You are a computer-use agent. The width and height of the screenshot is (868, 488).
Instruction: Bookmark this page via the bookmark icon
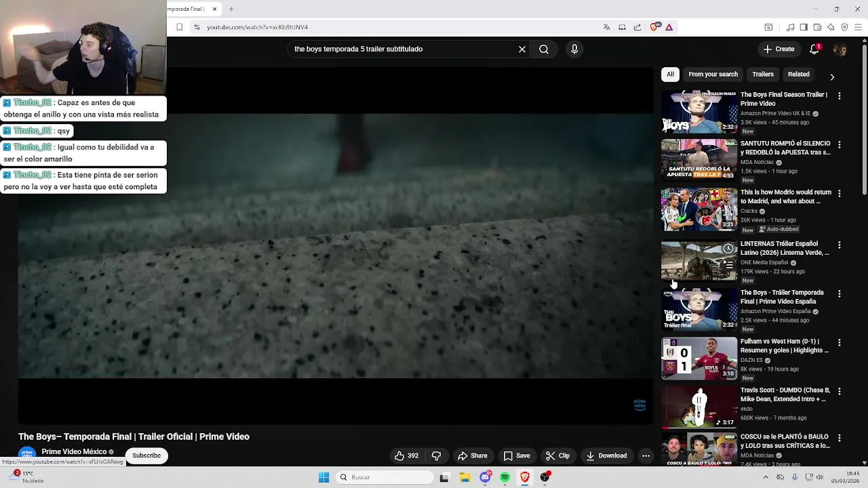click(x=179, y=27)
